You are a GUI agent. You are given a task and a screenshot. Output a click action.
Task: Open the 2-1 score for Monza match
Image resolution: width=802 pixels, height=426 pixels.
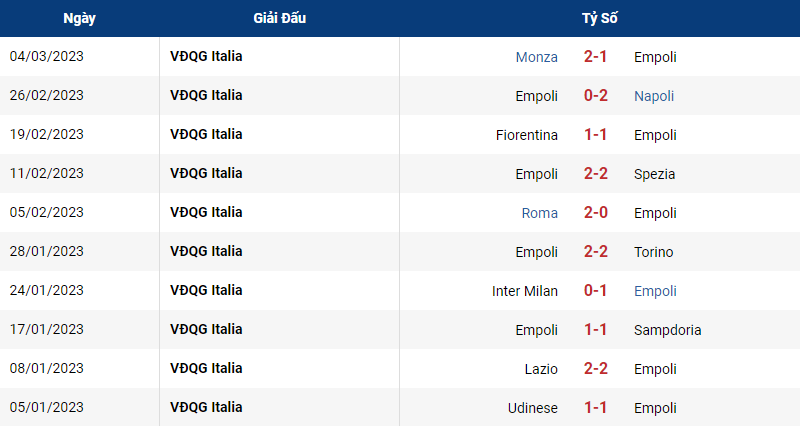point(595,56)
